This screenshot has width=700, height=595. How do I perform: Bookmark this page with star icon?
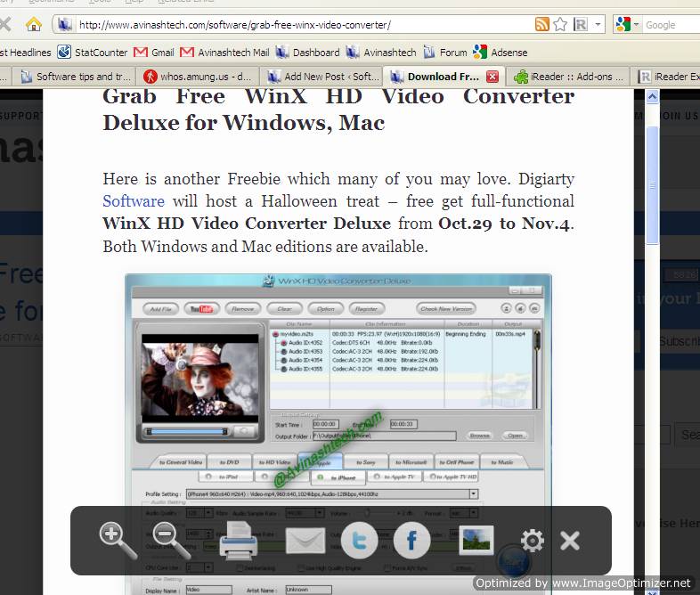point(560,24)
